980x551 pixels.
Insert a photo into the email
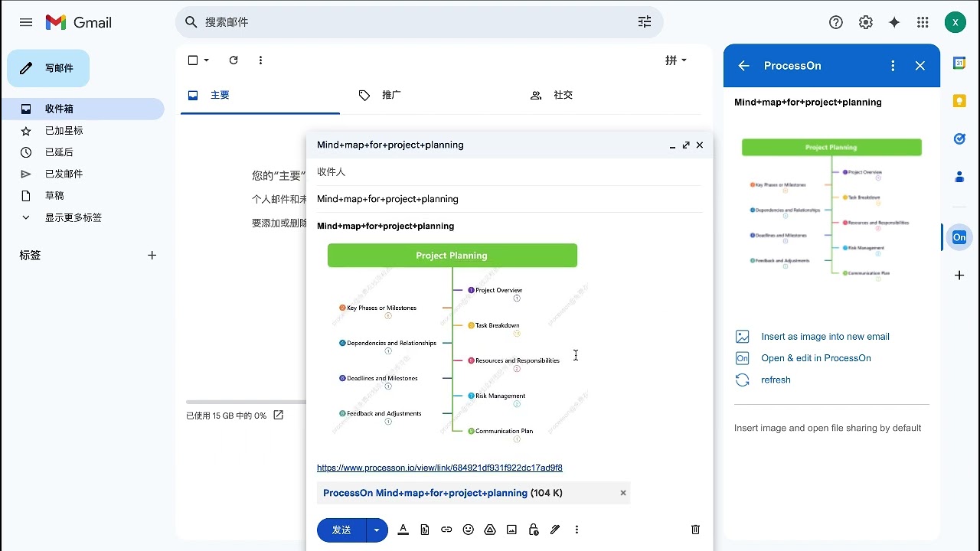[x=511, y=530]
